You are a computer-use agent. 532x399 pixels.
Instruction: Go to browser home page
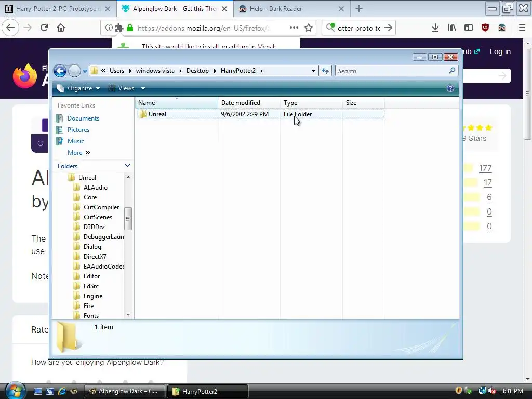pos(61,28)
